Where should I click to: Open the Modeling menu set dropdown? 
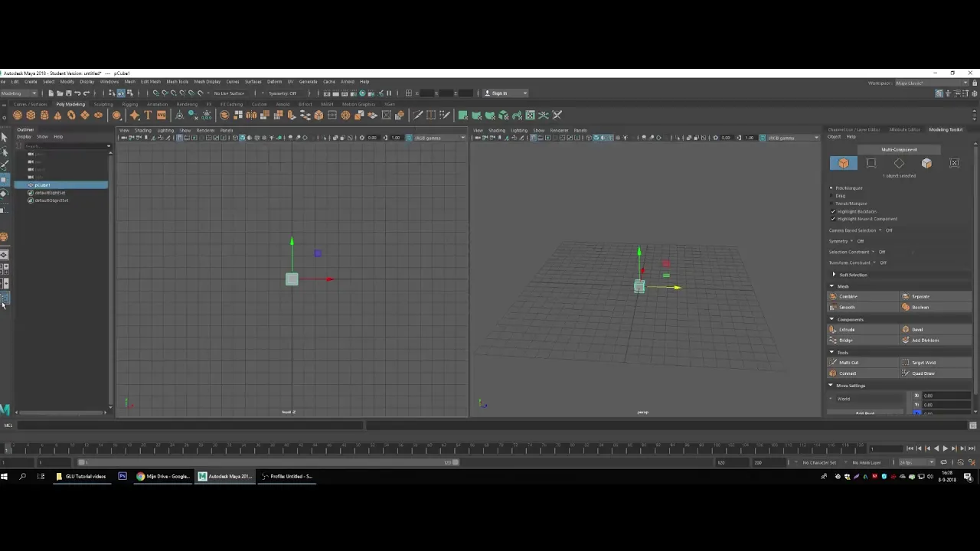(x=19, y=93)
